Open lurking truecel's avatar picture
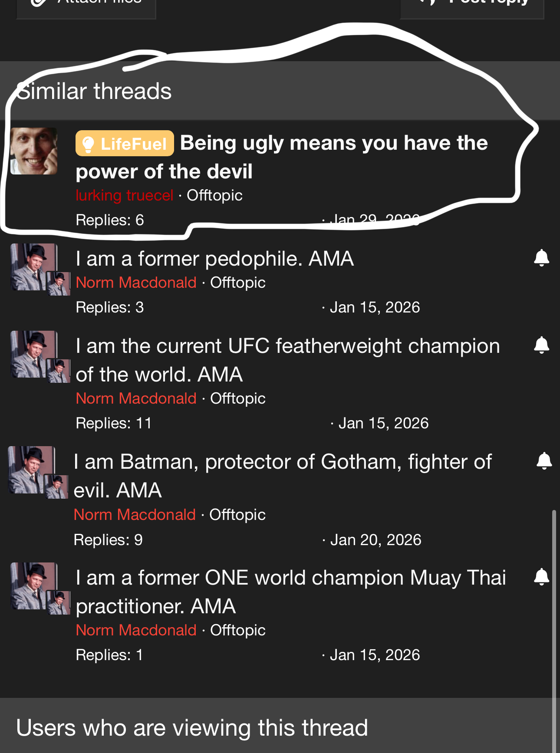560x753 pixels. coord(34,151)
